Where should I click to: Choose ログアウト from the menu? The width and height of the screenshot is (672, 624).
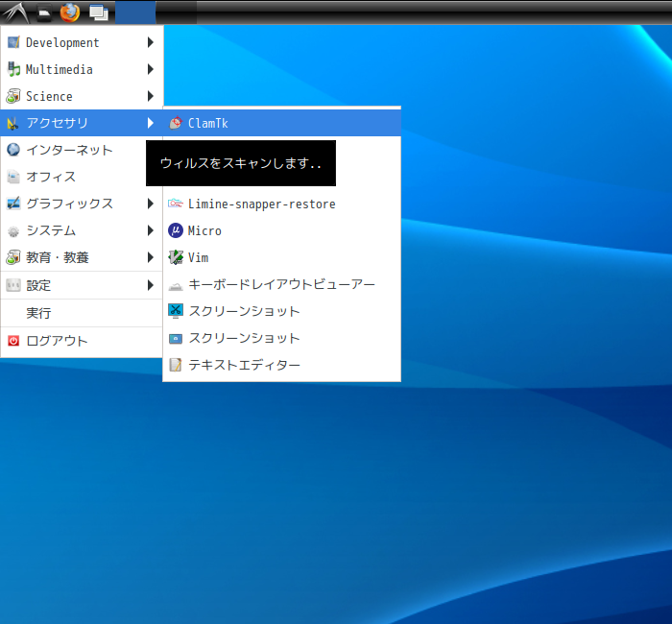pyautogui.click(x=82, y=341)
